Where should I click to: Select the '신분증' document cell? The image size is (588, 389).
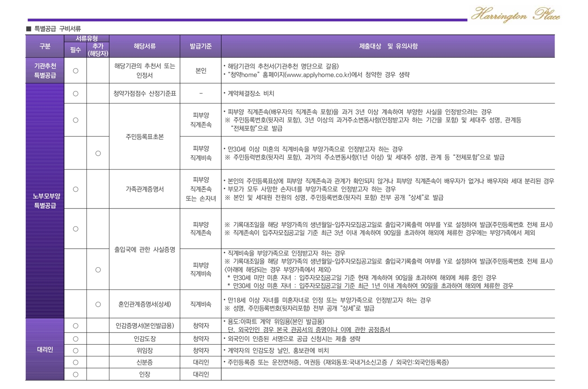coord(145,362)
